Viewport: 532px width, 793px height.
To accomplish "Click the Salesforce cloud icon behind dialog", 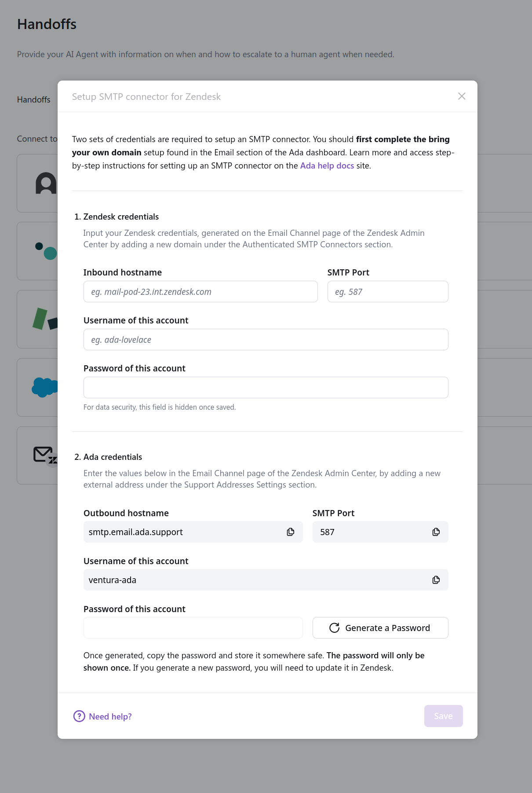I will [44, 387].
